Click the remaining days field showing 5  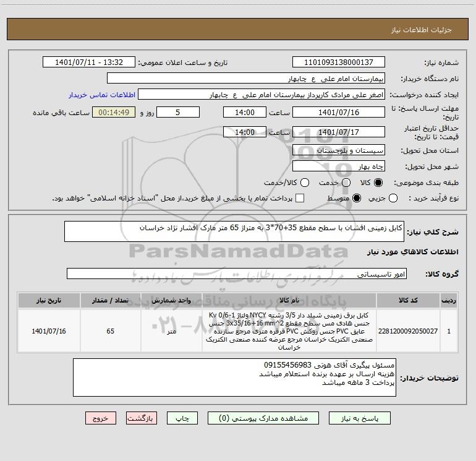[x=178, y=112]
